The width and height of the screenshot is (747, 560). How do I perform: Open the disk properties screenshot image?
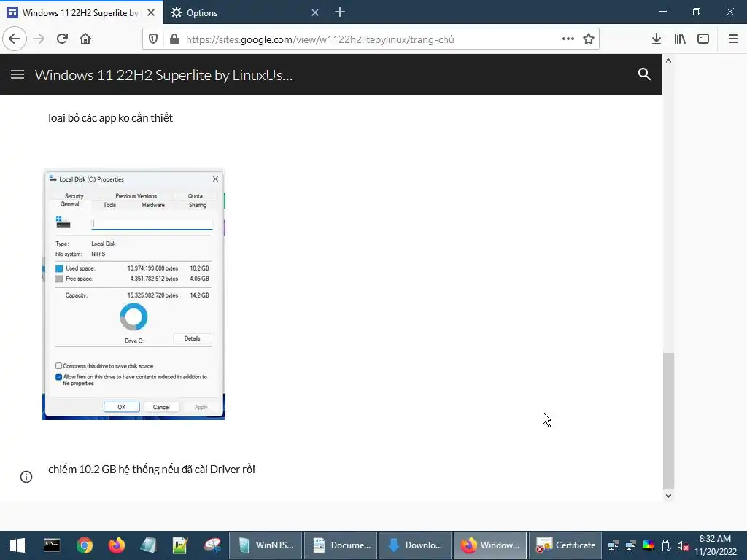pos(134,294)
